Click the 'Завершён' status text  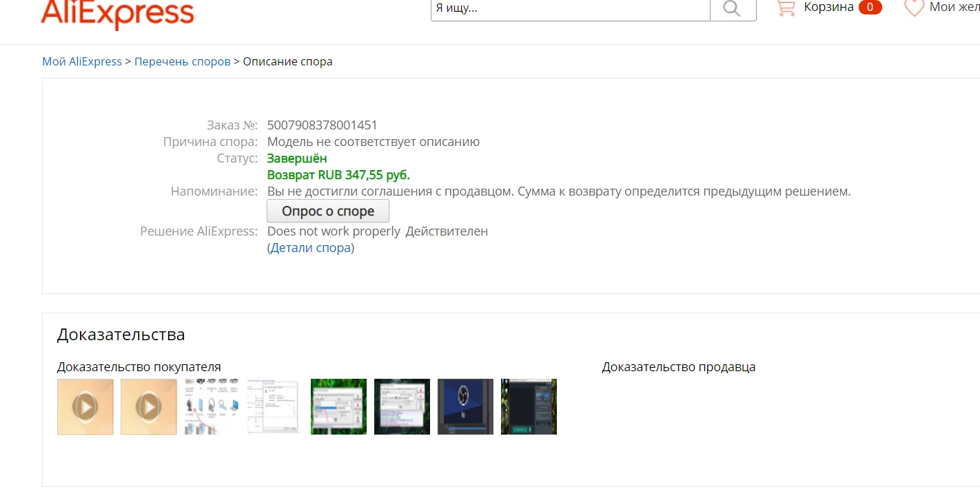[x=297, y=158]
